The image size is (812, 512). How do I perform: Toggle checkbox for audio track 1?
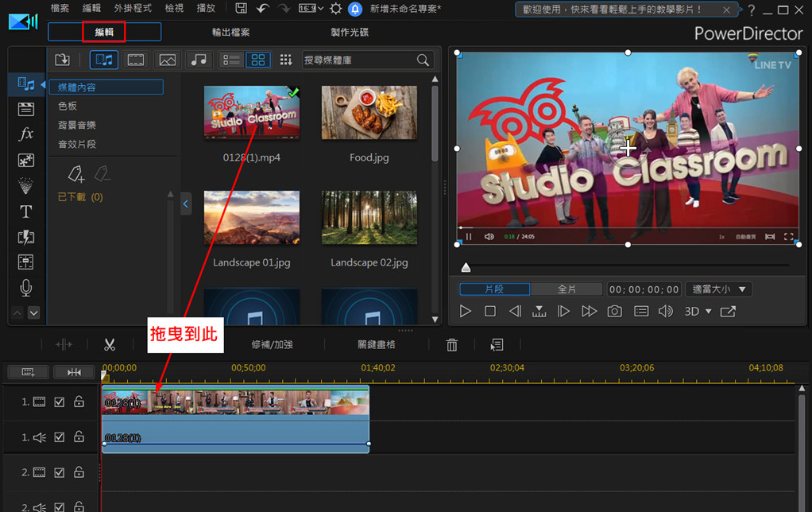[60, 436]
